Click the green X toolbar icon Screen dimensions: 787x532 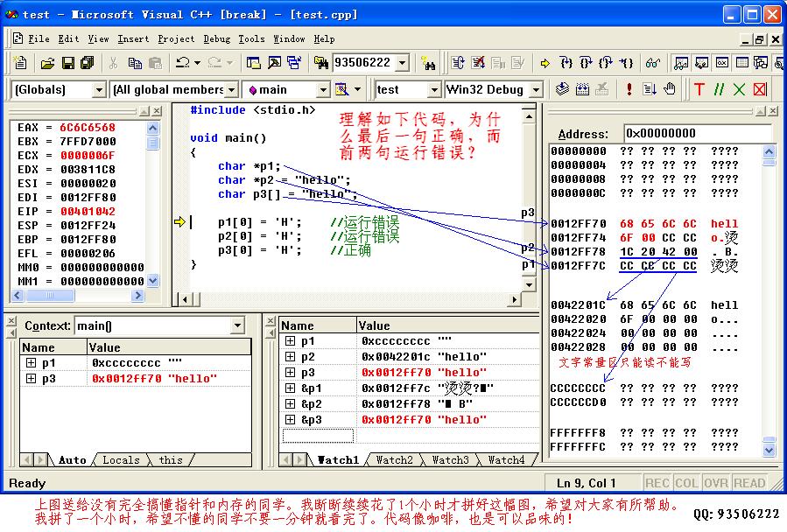739,89
